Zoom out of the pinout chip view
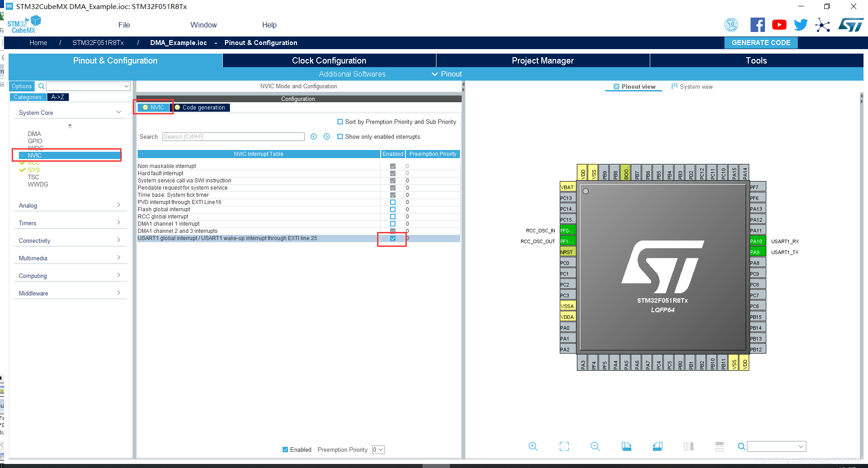868x468 pixels. 595,446
